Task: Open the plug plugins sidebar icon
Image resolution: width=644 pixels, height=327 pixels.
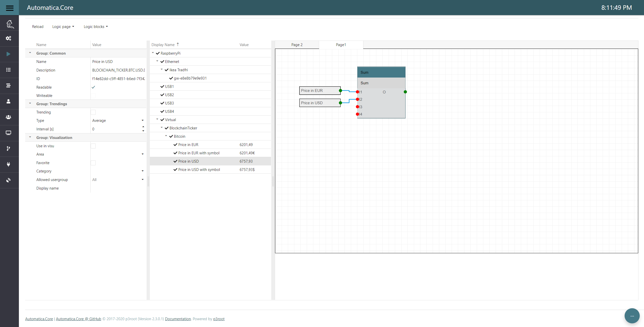Action: tap(9, 164)
